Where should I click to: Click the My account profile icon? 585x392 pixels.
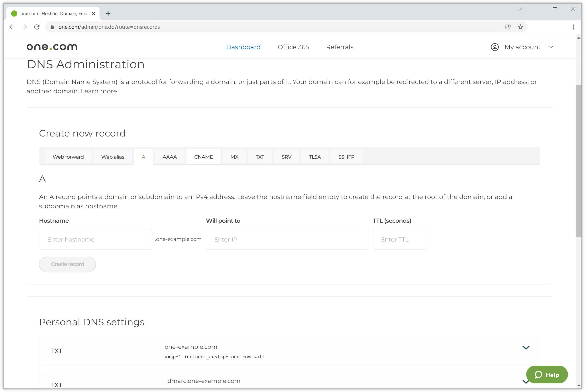point(495,47)
